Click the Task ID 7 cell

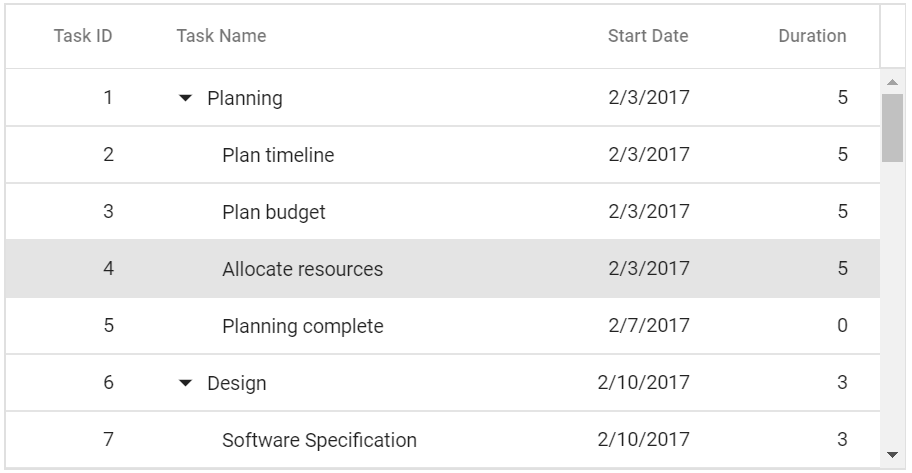[x=108, y=440]
